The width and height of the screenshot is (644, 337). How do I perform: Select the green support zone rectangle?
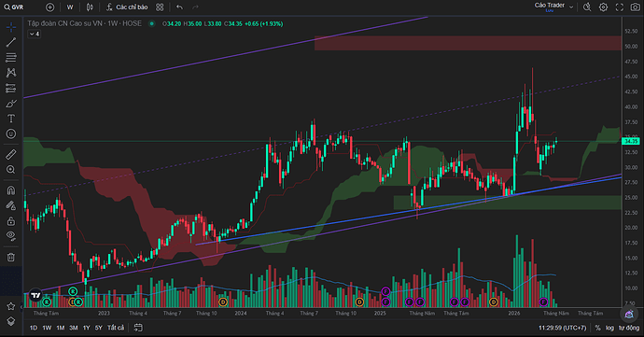507,203
